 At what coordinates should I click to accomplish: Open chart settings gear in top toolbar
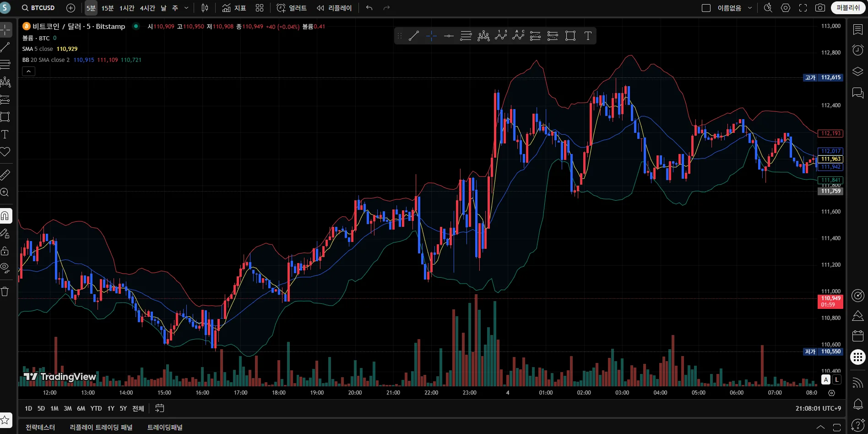[x=786, y=8]
